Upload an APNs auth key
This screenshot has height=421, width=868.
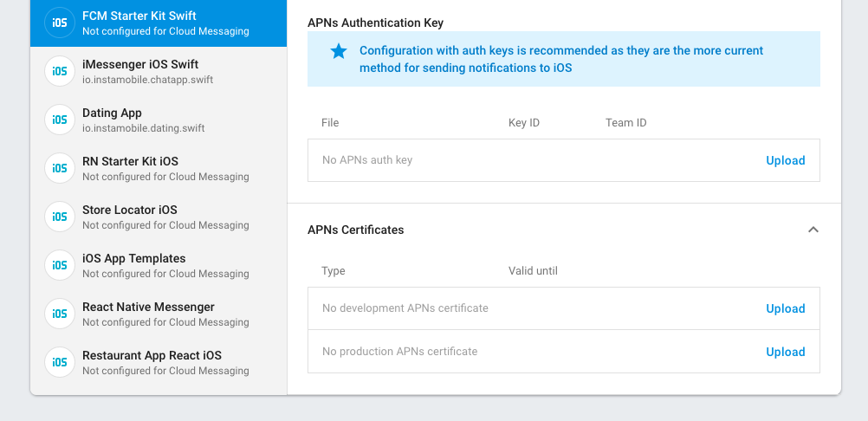[785, 160]
